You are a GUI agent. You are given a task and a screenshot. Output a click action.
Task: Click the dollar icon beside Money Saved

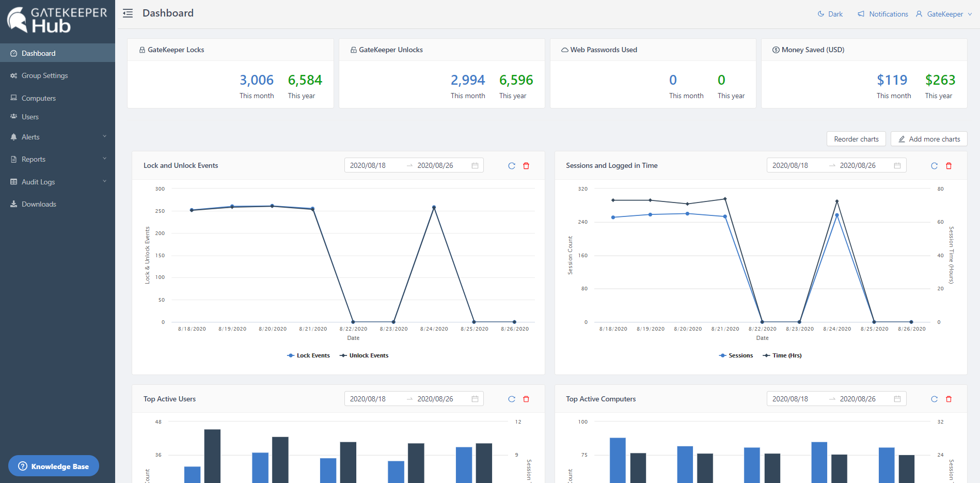coord(776,50)
